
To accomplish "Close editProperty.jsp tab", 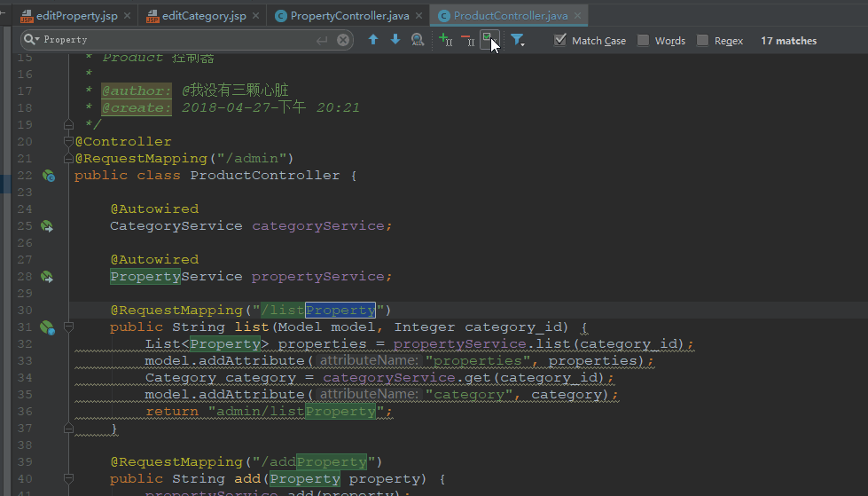I will point(128,15).
